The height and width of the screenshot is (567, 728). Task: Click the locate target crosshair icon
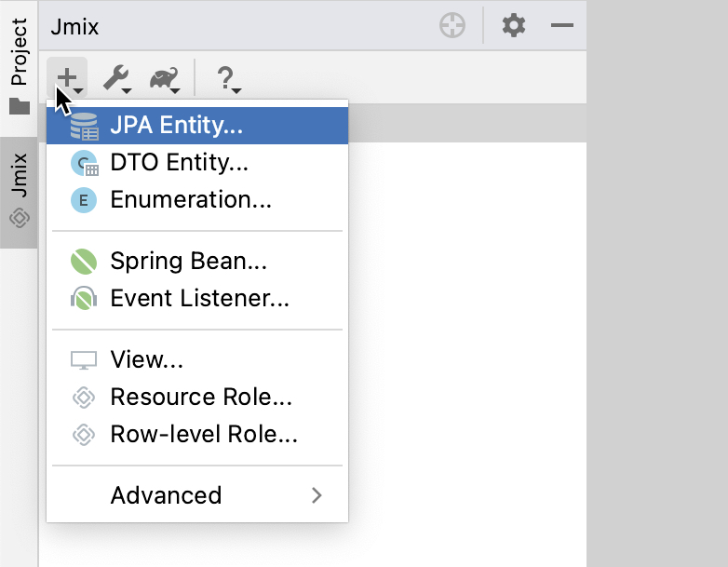pyautogui.click(x=452, y=26)
